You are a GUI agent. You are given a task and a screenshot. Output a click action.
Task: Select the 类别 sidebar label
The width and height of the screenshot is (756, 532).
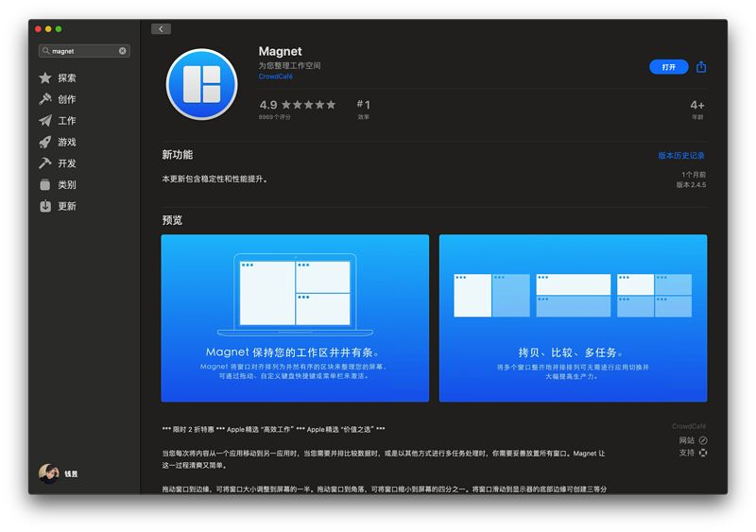[67, 184]
